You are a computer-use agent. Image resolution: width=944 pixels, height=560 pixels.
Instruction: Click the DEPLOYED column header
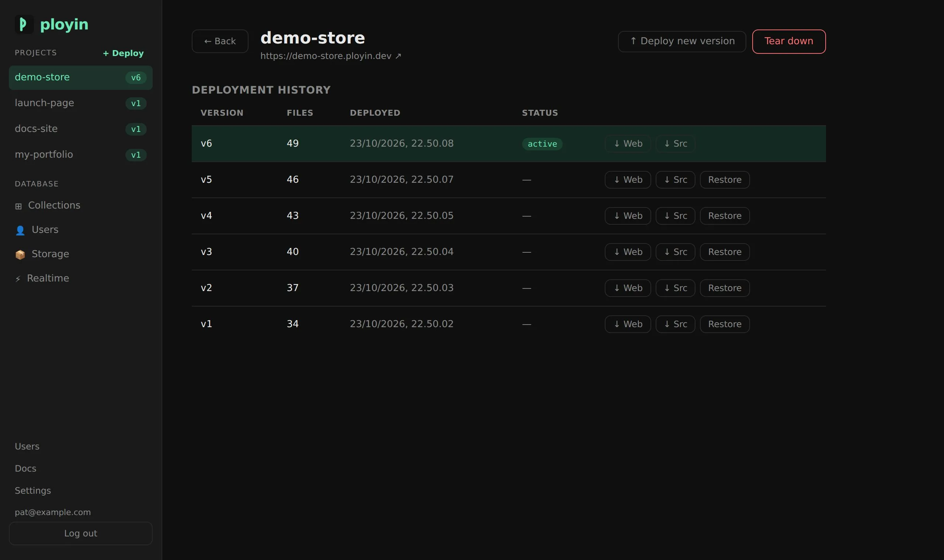point(375,113)
